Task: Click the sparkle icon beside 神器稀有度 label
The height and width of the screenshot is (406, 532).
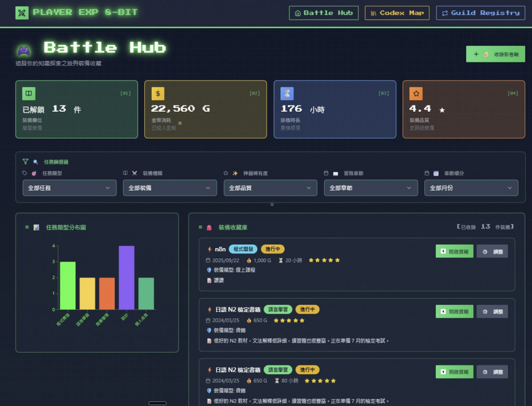Action: [235, 173]
